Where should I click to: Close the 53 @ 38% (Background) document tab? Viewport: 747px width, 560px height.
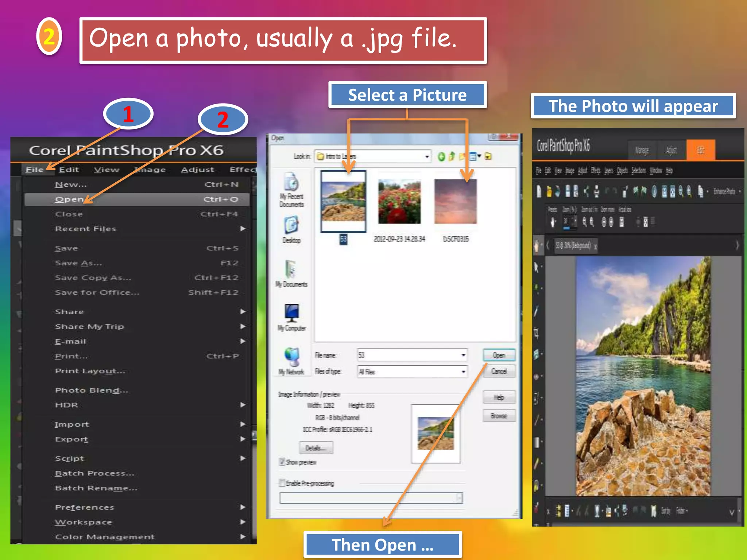[x=595, y=247]
